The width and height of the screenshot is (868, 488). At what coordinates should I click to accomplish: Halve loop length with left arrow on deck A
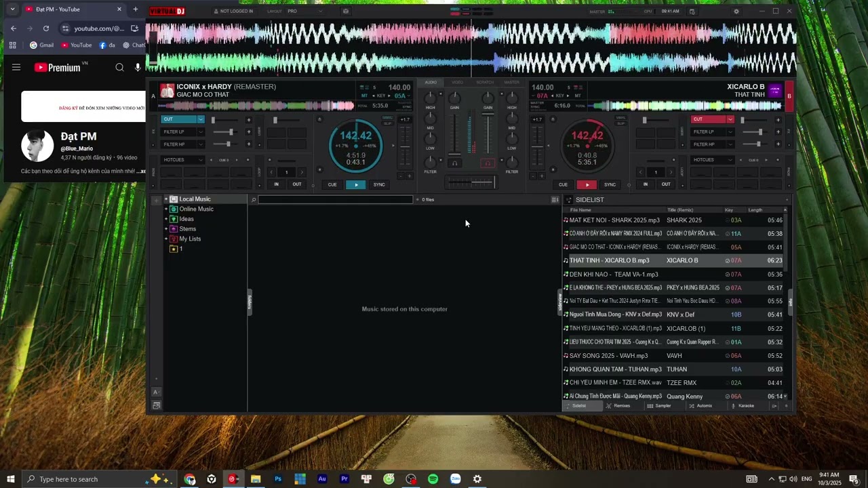point(271,172)
